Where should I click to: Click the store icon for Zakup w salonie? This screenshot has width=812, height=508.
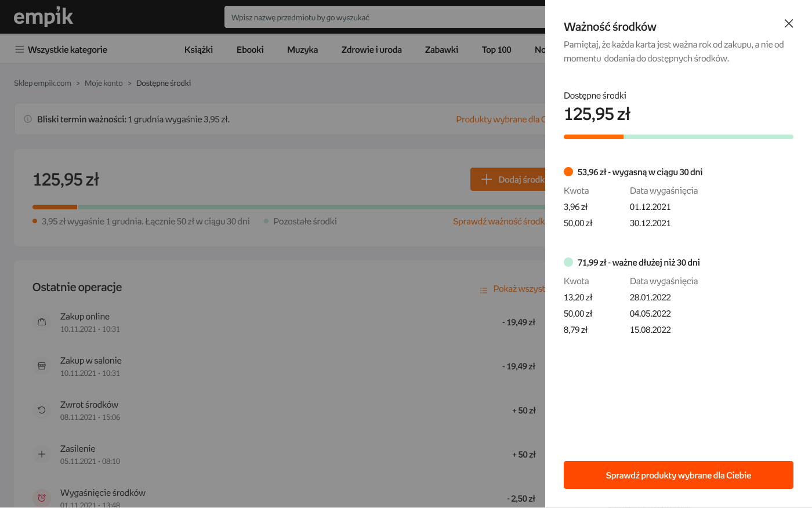pos(42,366)
